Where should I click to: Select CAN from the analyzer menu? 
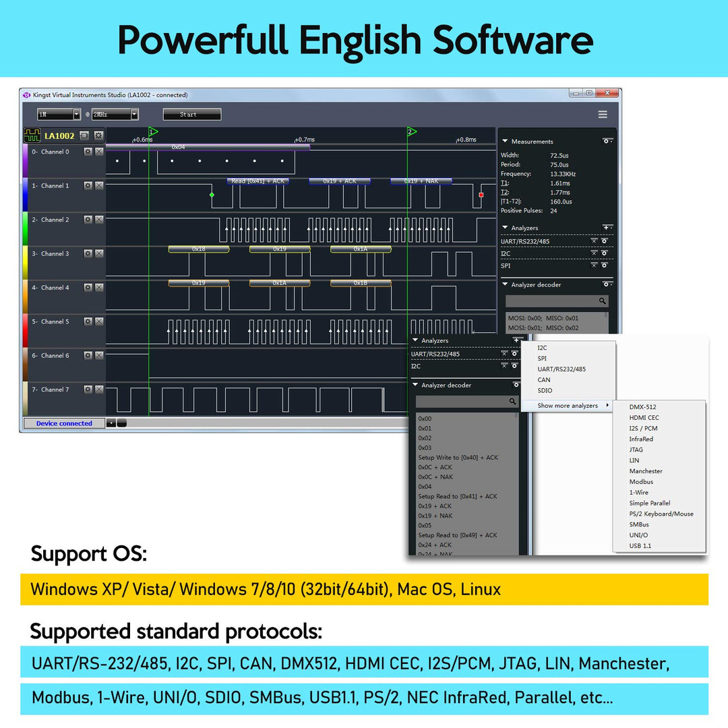point(543,380)
